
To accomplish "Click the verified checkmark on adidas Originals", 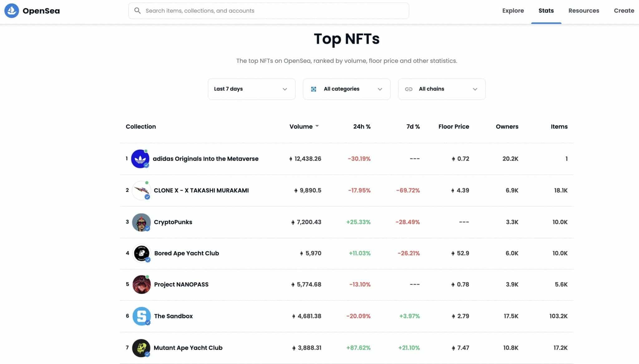I will [147, 165].
